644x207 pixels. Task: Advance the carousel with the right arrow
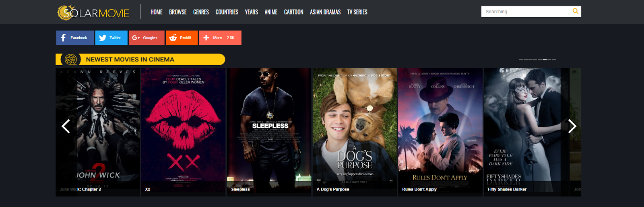[572, 126]
